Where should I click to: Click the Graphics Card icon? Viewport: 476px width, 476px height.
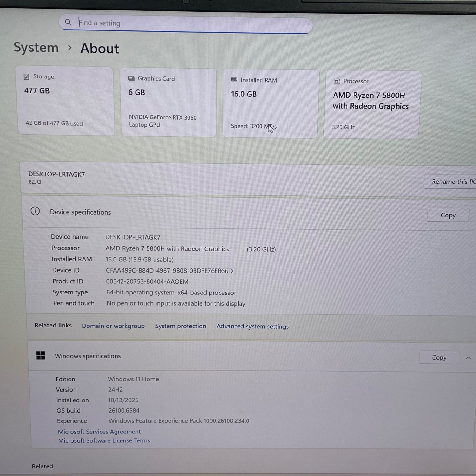pyautogui.click(x=131, y=78)
